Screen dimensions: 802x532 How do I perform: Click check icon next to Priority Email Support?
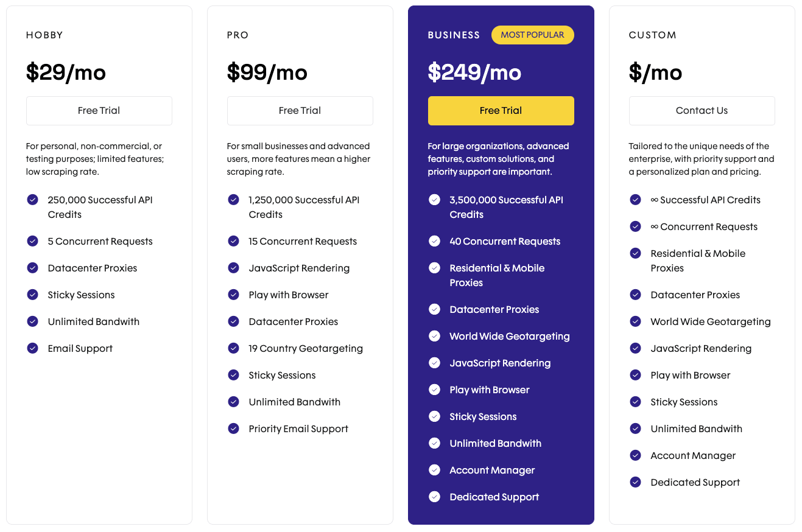pos(233,429)
